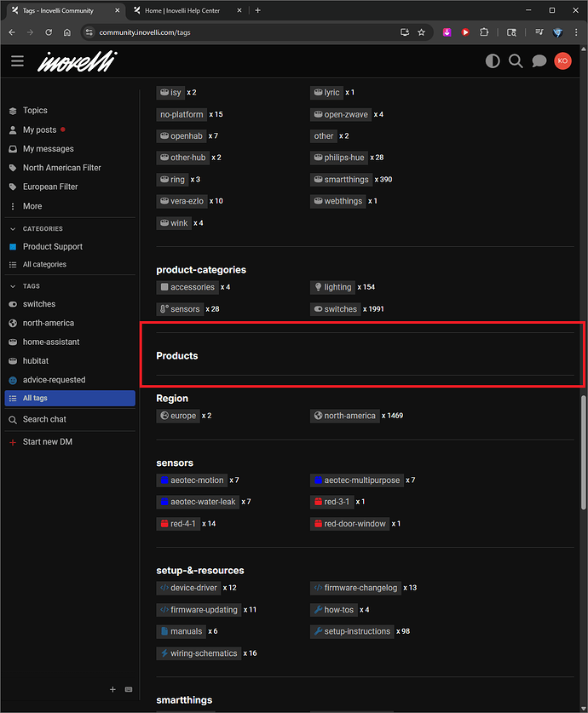Open the wiring-schematics tag
Screen dimensions: 588x713
click(x=199, y=653)
